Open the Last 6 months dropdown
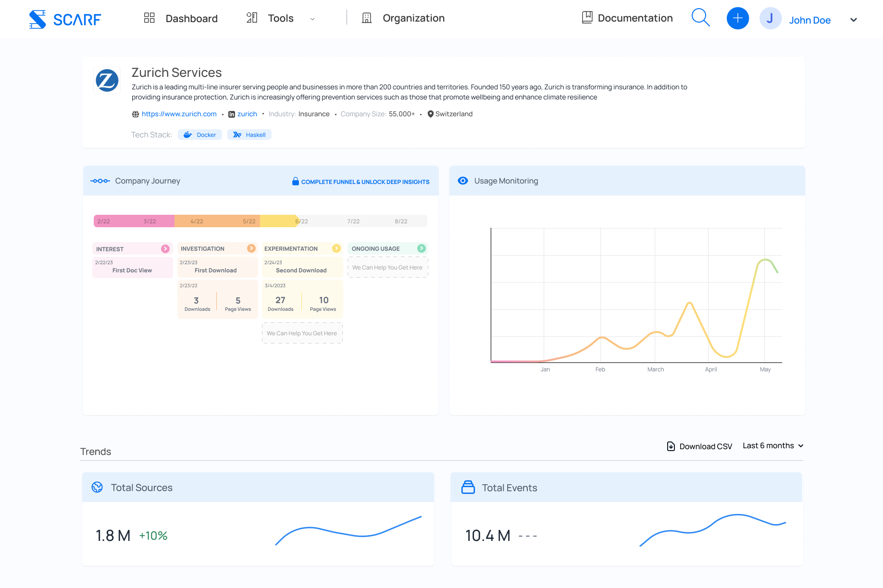 point(773,446)
